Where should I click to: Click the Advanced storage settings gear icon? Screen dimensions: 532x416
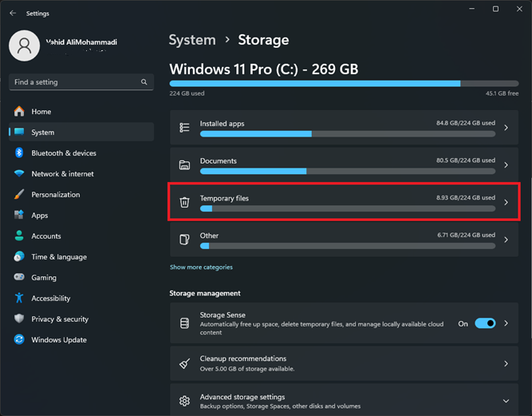(184, 401)
